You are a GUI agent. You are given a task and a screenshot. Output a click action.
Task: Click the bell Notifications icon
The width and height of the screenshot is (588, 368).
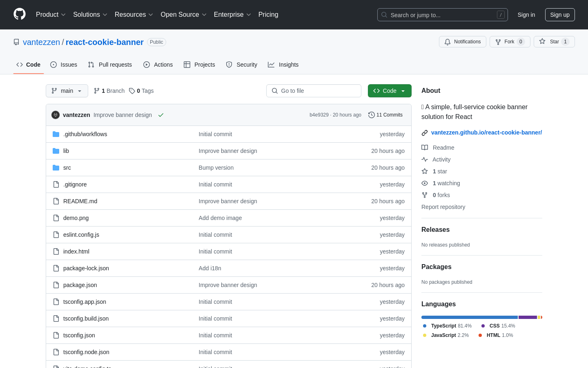[448, 42]
